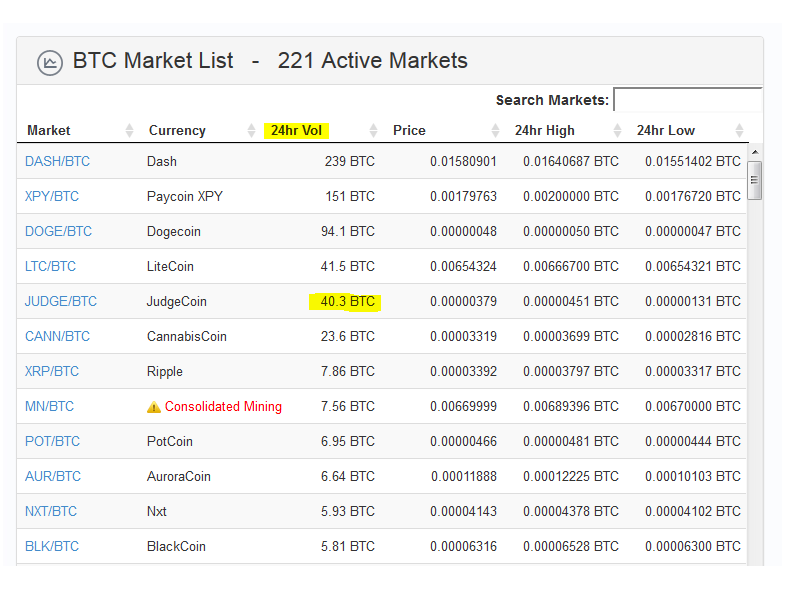This screenshot has width=791, height=594.
Task: Sort by 24hr Low column arrows
Action: (739, 130)
